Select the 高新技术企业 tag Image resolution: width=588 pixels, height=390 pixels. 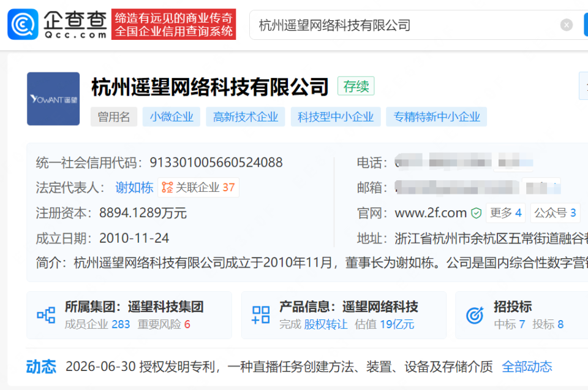[x=246, y=117]
